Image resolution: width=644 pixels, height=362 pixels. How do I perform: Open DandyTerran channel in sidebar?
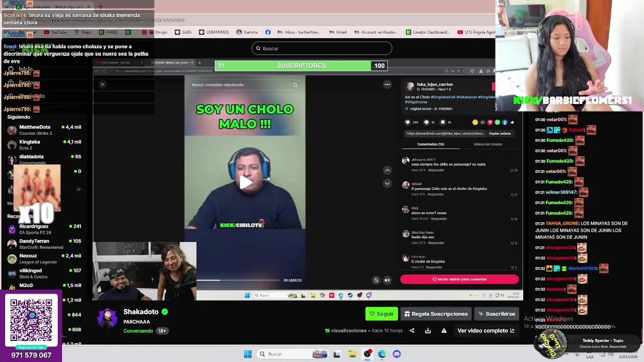[44, 244]
